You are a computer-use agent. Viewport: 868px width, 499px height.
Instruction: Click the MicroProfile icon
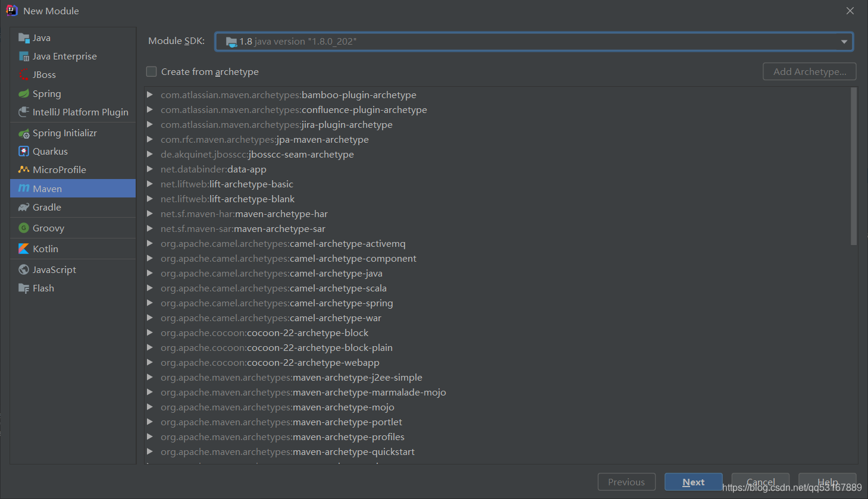(x=24, y=170)
